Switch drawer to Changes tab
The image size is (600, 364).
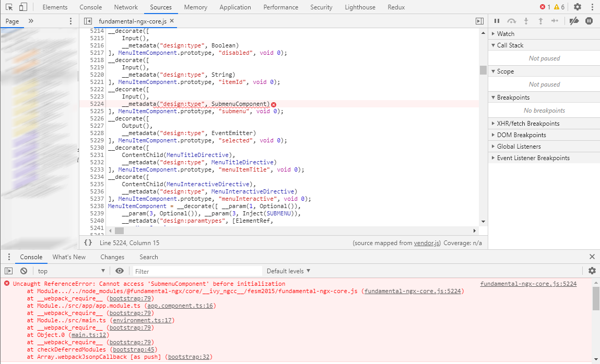112,257
